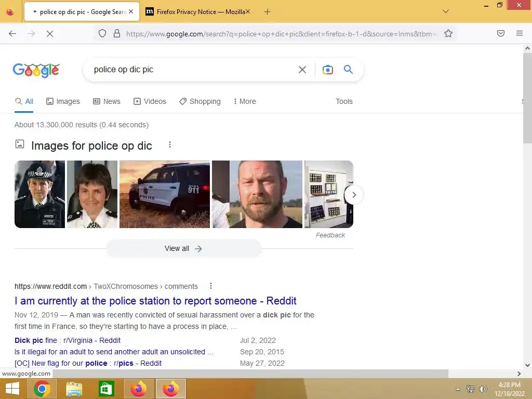Viewport: 532px width, 399px height.
Task: Click the URL address bar
Action: point(282,34)
